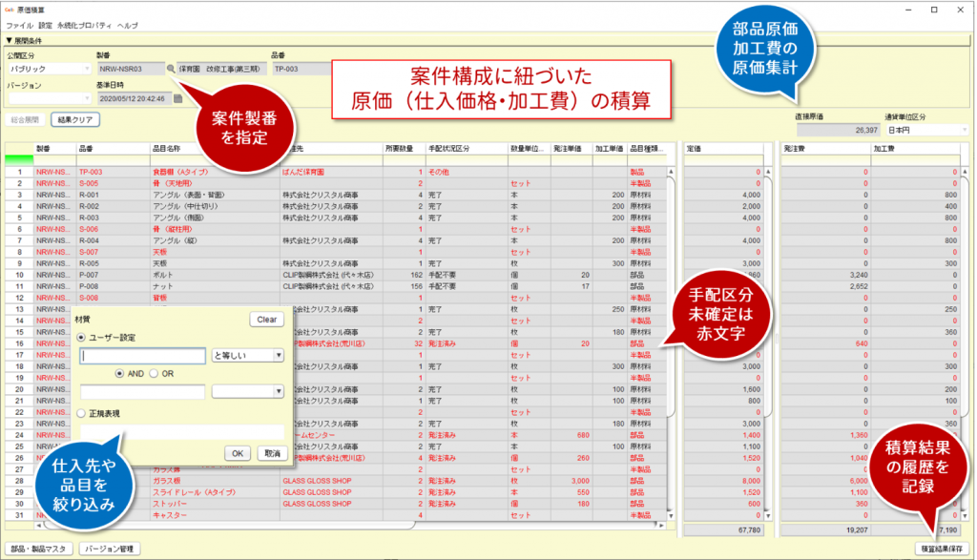Click the second filter value input field
Viewport: 977px width, 560px height.
tap(143, 391)
